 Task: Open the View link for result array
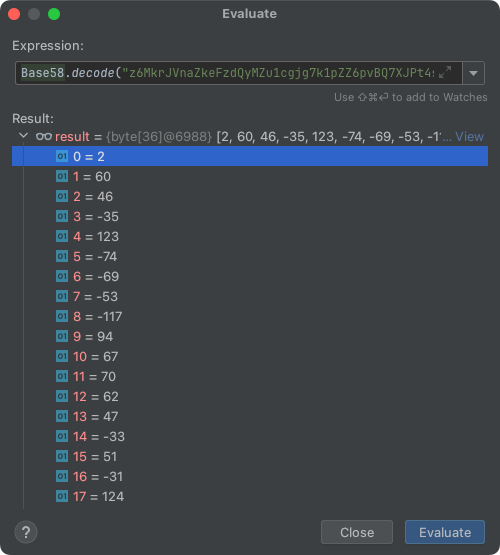[469, 136]
